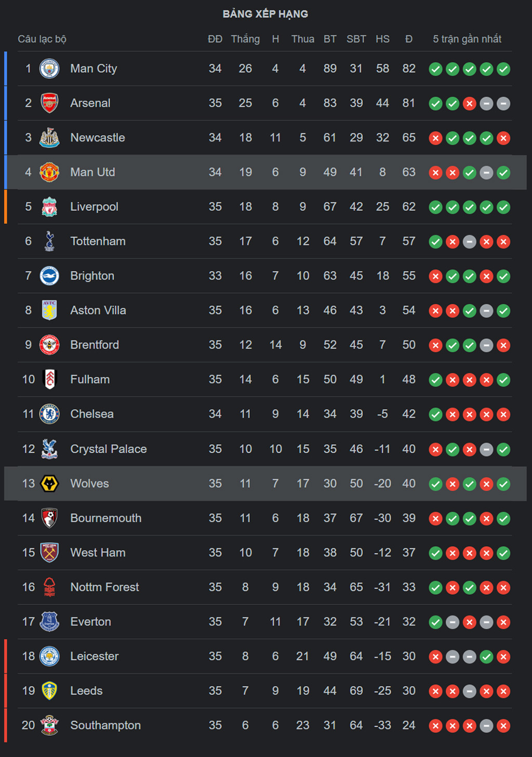Click the Southampton crest icon
Image resolution: width=532 pixels, height=757 pixels.
click(x=49, y=725)
